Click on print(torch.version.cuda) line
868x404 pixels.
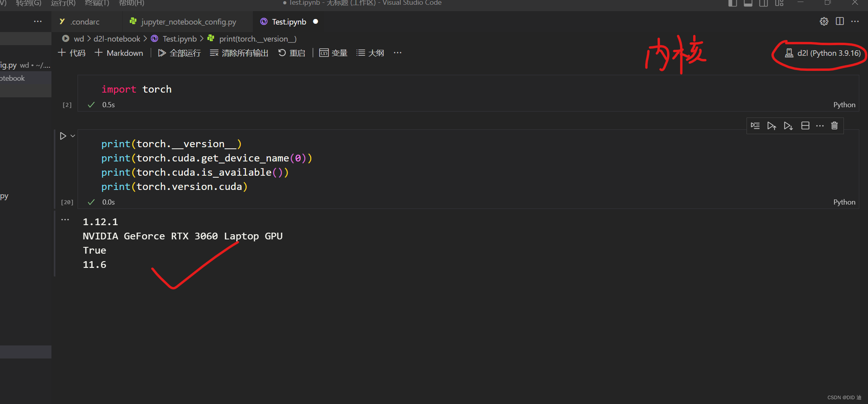[x=174, y=187]
